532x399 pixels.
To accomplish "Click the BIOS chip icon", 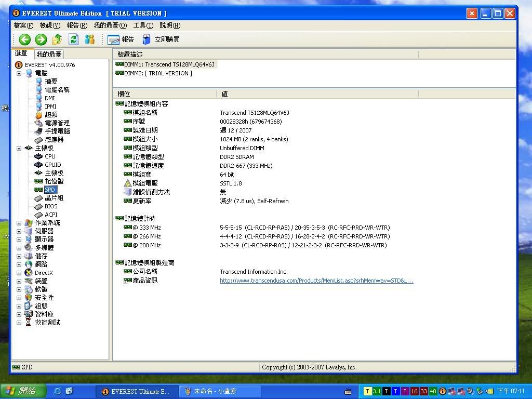I will click(x=38, y=206).
